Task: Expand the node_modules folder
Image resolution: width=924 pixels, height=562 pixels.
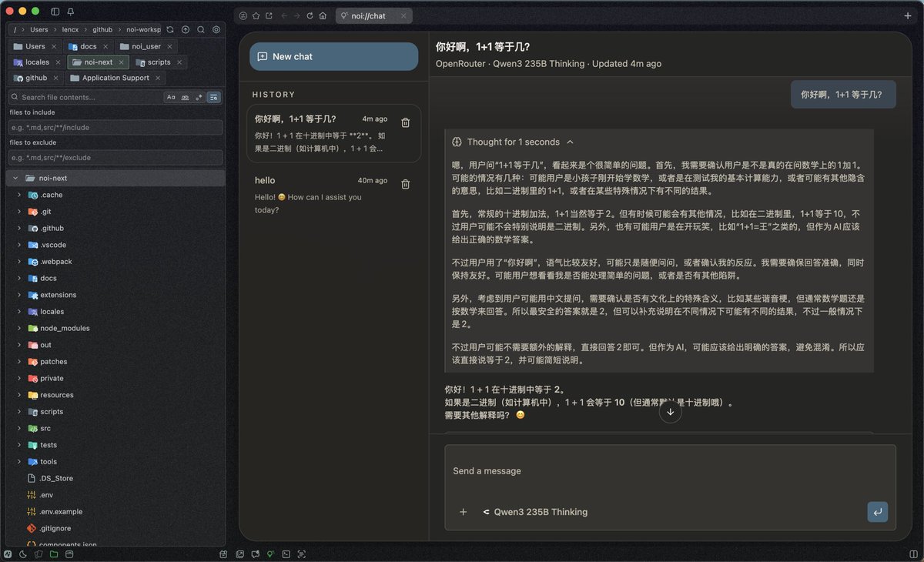Action: point(19,328)
